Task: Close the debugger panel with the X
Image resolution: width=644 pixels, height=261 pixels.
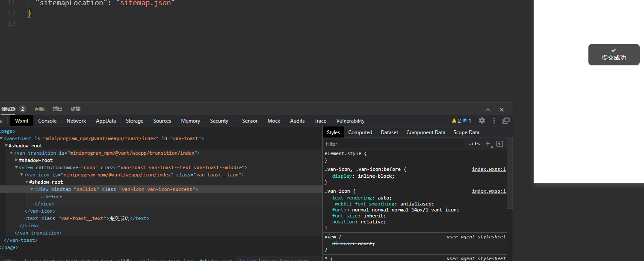Action: tap(502, 110)
